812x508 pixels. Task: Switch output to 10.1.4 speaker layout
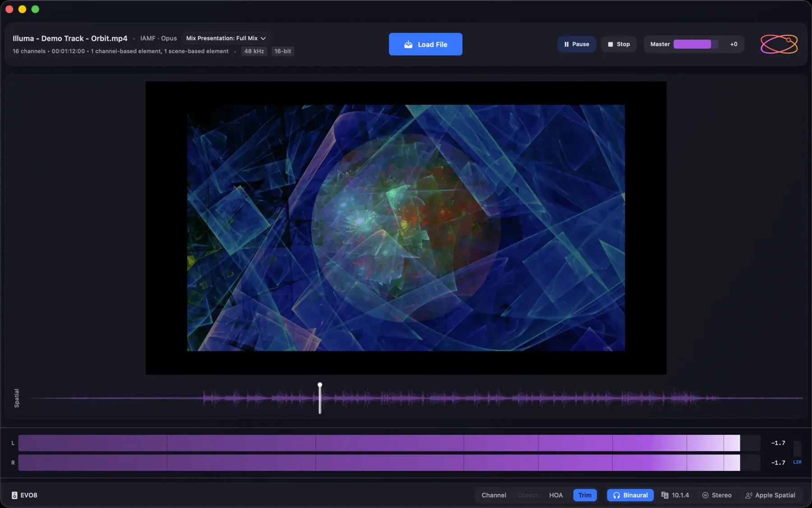click(675, 495)
